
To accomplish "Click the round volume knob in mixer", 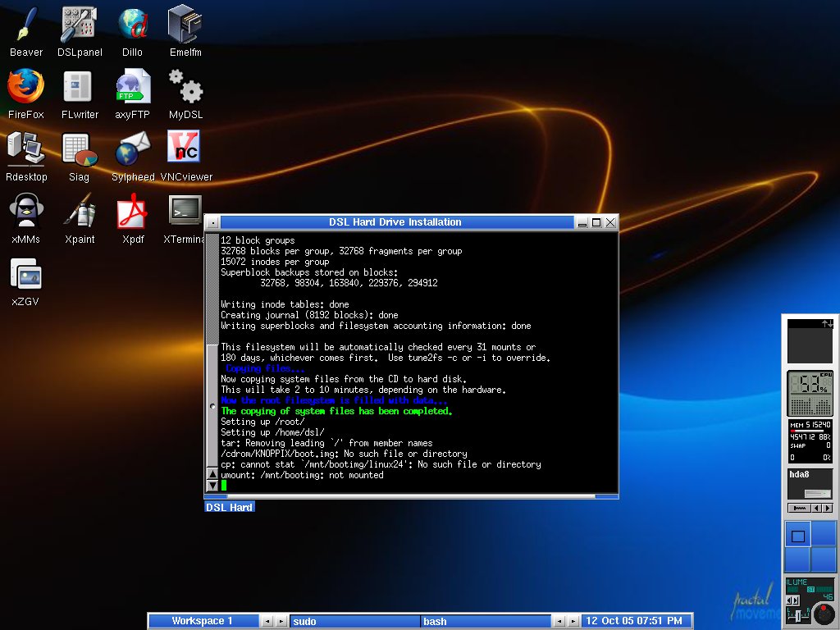I will pyautogui.click(x=824, y=614).
